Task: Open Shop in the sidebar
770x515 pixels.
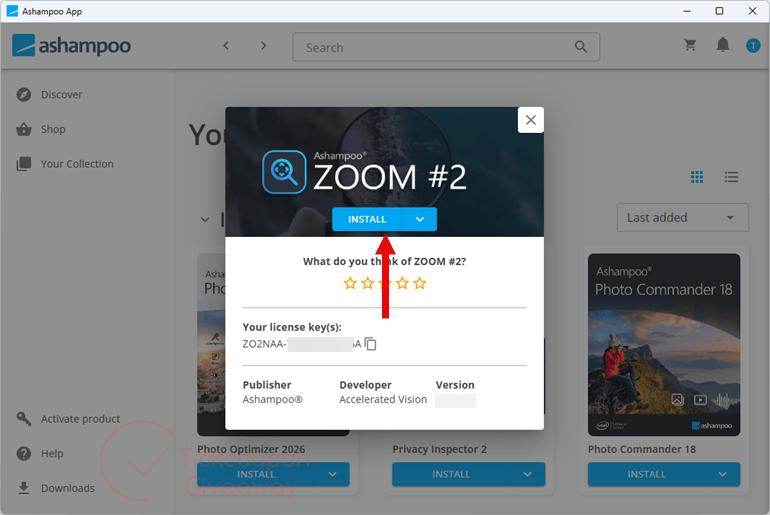Action: 53,129
